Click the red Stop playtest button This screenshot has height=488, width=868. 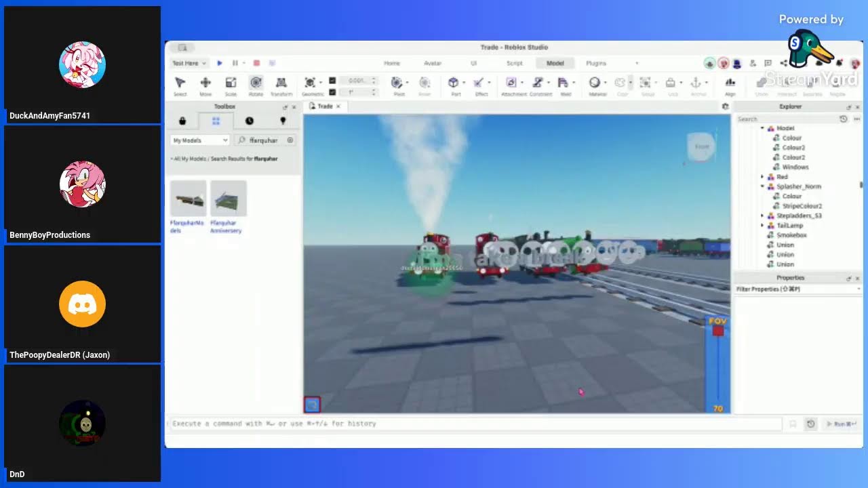(x=256, y=63)
